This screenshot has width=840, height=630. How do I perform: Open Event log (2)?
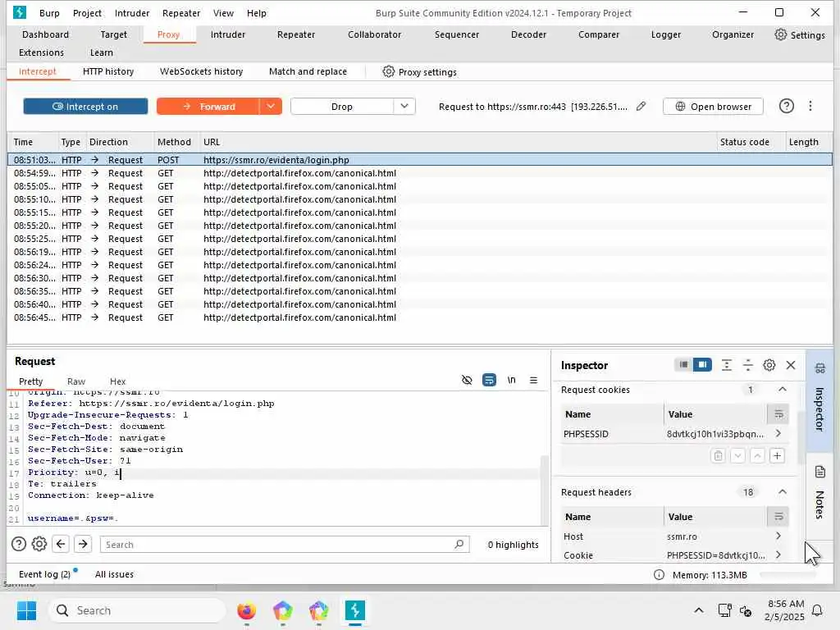point(44,574)
